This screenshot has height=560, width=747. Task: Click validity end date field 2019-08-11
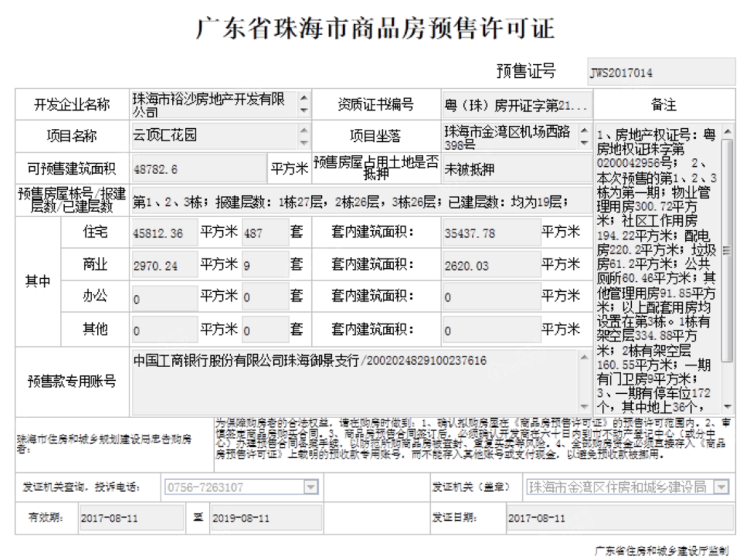(x=266, y=518)
